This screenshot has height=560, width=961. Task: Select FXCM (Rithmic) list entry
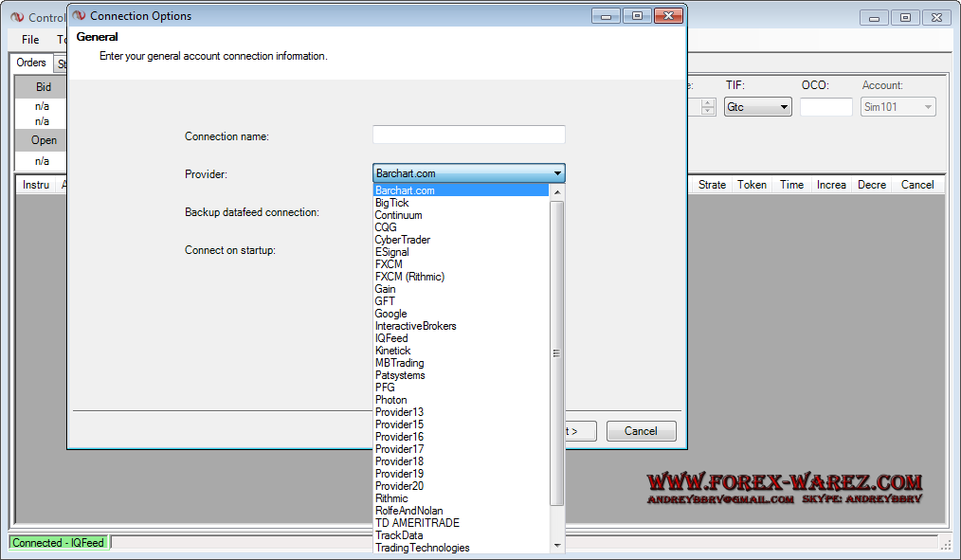pyautogui.click(x=409, y=277)
